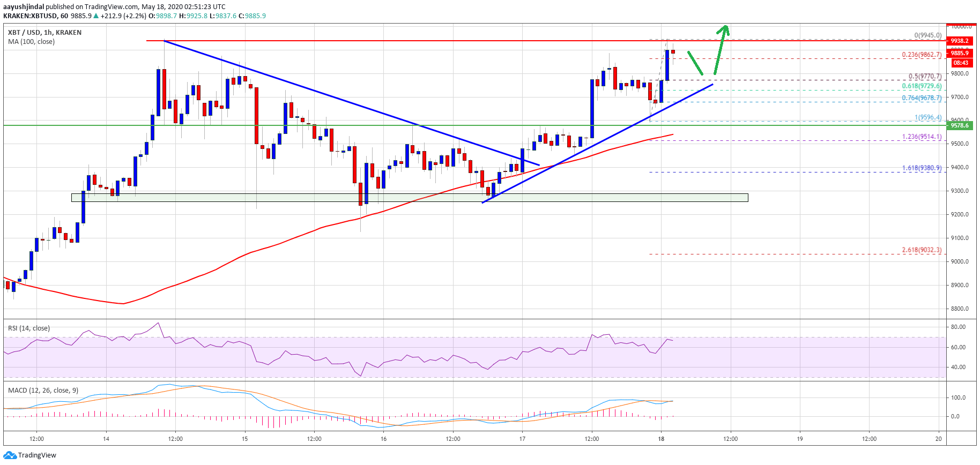Click the Fibonacci 1.618(9380.9) level label
Screen dimensions: 980x465
[922, 168]
